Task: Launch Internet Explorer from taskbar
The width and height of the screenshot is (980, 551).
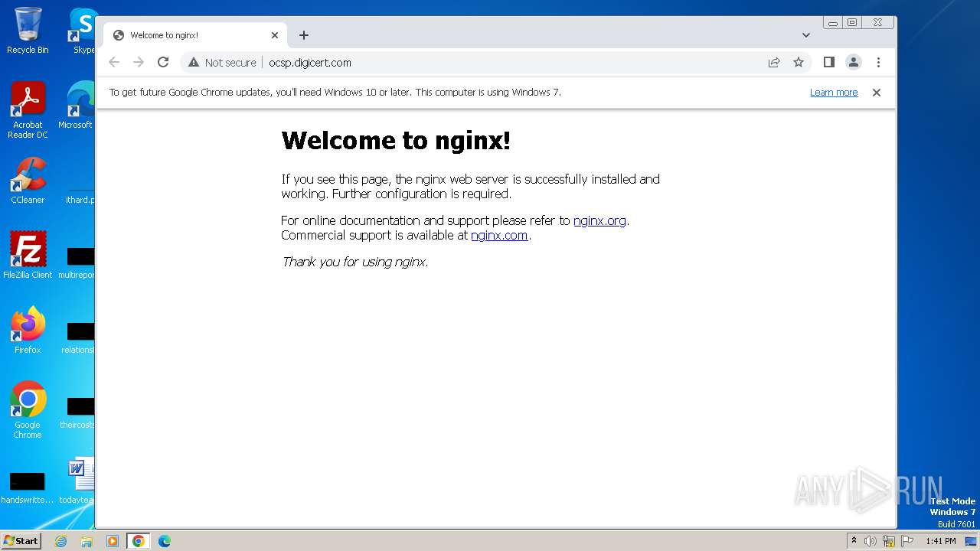Action: pyautogui.click(x=60, y=541)
